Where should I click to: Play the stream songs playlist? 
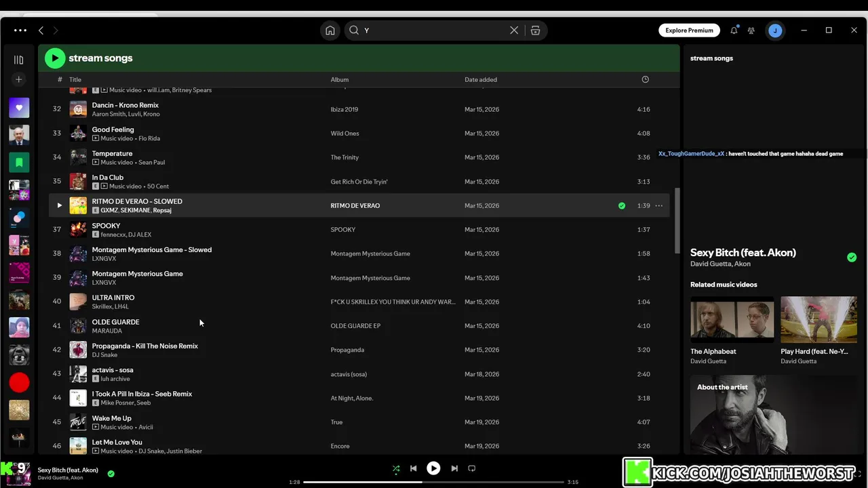55,58
